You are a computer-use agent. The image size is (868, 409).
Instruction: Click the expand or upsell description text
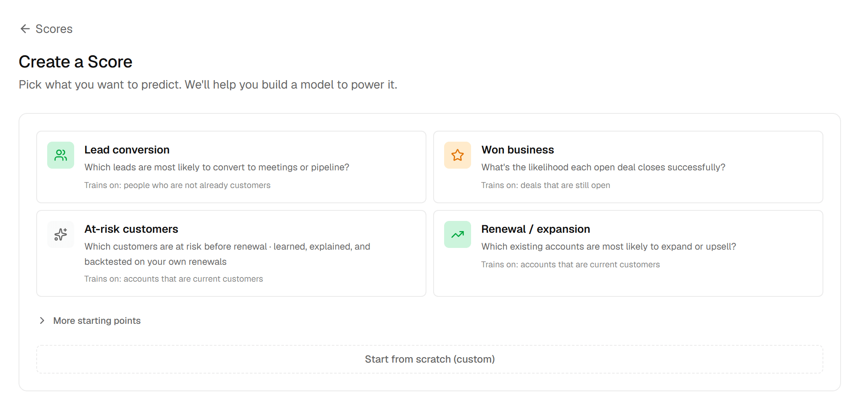(608, 246)
